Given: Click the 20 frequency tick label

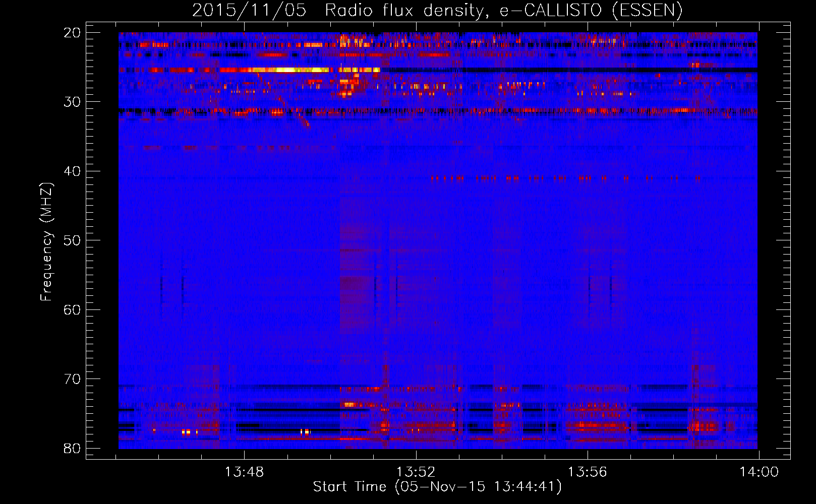Looking at the screenshot, I should coord(73,33).
